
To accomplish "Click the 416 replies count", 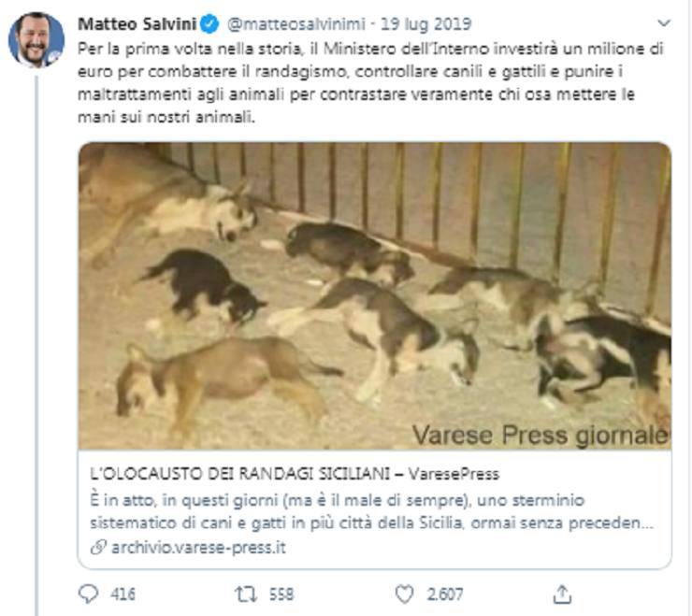I will coord(123,595).
